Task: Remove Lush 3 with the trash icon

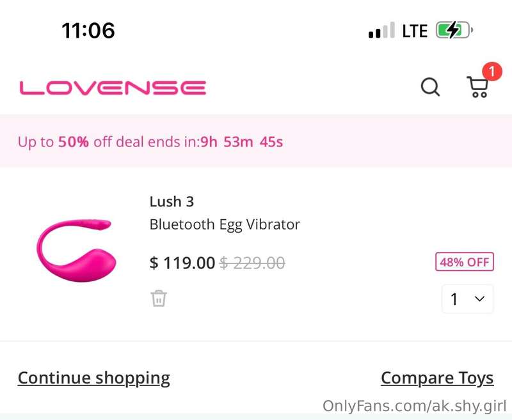Action: 159,298
